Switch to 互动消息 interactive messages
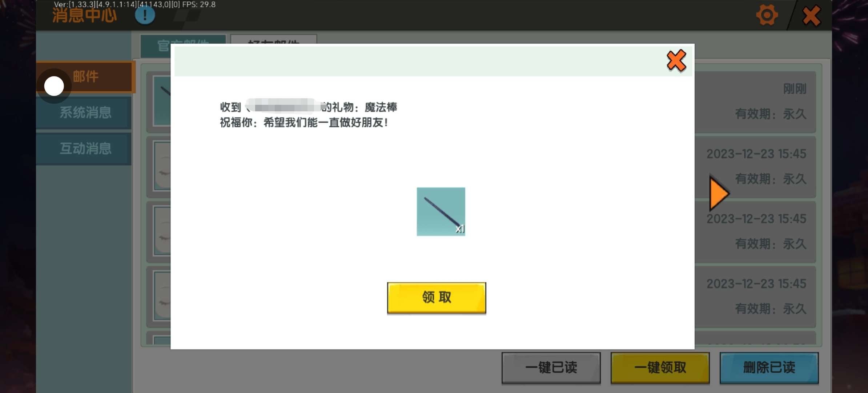The height and width of the screenshot is (393, 868). 85,148
